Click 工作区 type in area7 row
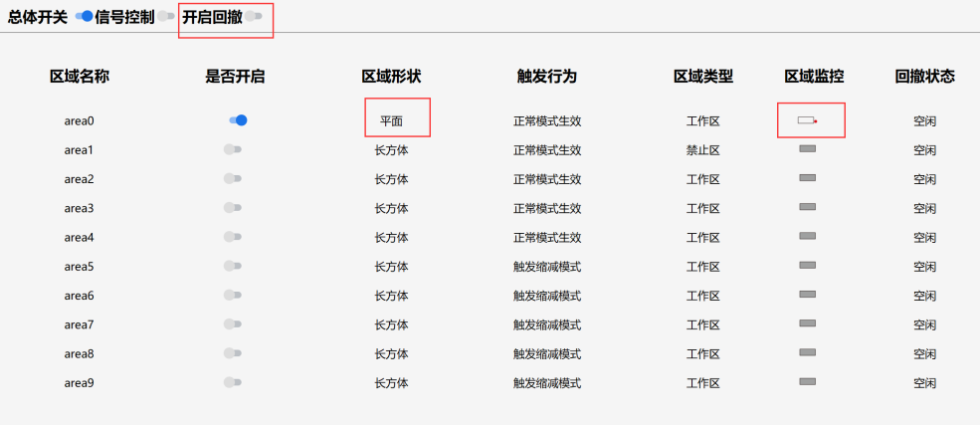This screenshot has width=980, height=425. (703, 325)
